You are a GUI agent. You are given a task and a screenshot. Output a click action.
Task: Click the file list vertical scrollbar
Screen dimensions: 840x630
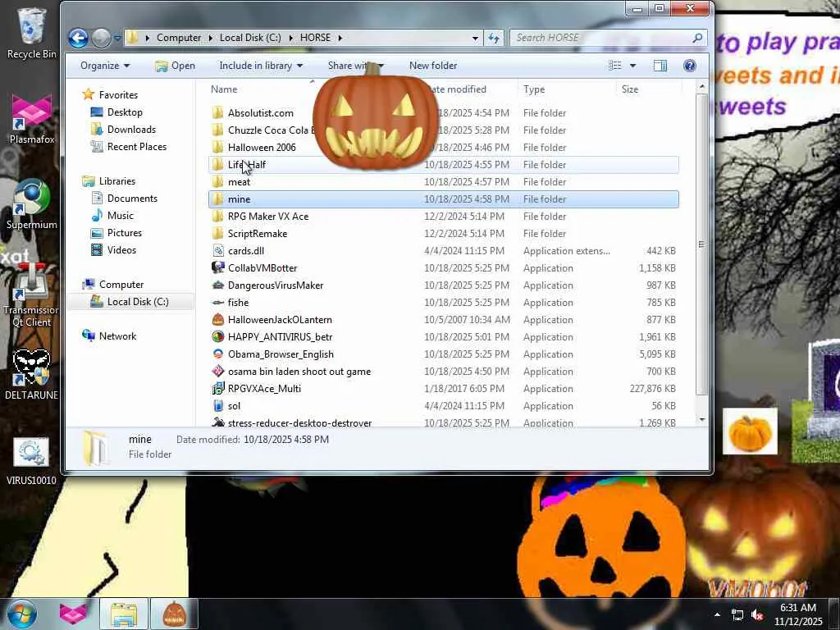pyautogui.click(x=702, y=244)
